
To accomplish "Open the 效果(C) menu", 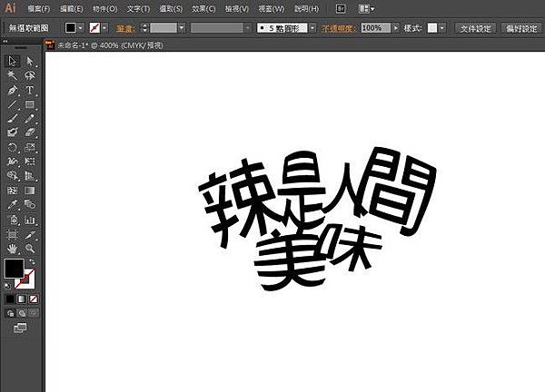I will click(203, 9).
